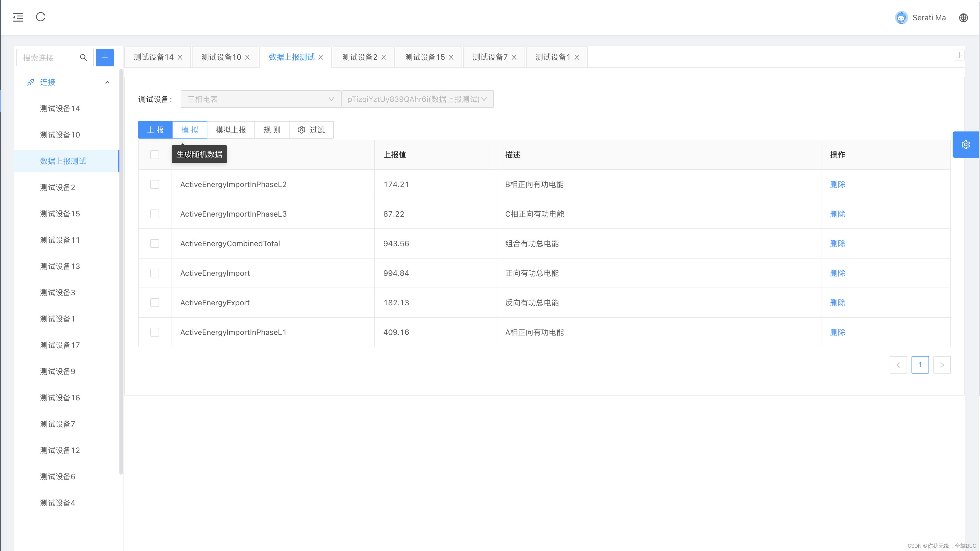980x551 pixels.
Task: Click the 过滤 filter button
Action: [x=311, y=130]
